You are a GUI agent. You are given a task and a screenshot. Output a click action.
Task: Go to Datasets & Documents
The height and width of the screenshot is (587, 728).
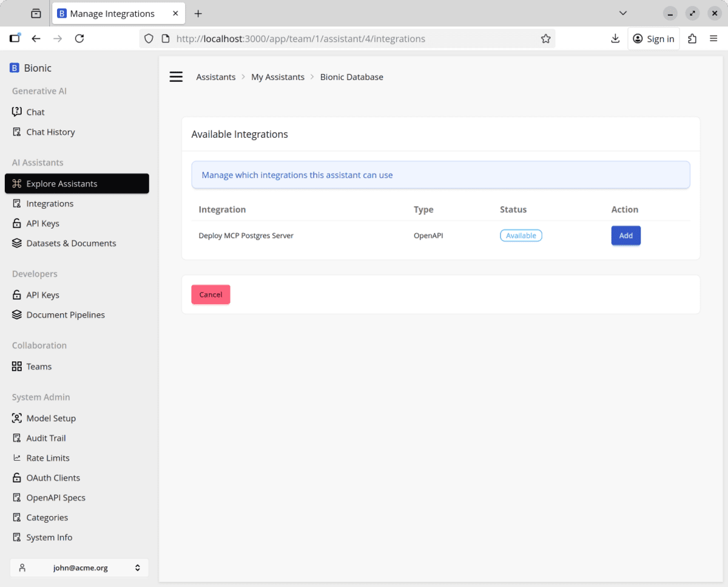[71, 243]
